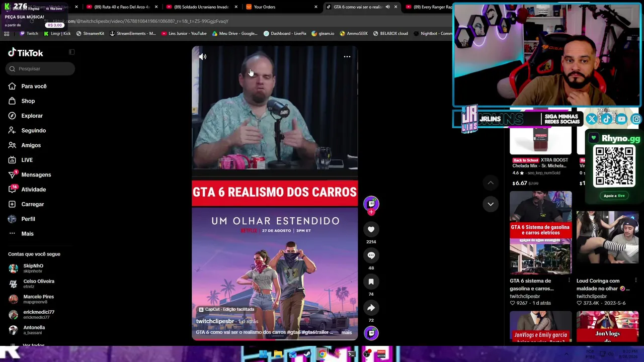Open the TikTok Shop page
This screenshot has height=362, width=644.
coord(22,101)
